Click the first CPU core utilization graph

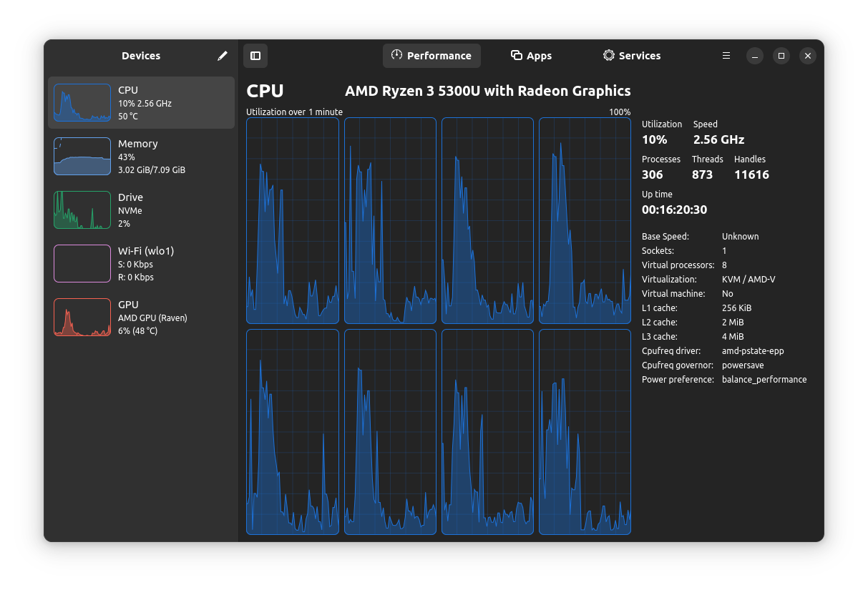tap(292, 220)
